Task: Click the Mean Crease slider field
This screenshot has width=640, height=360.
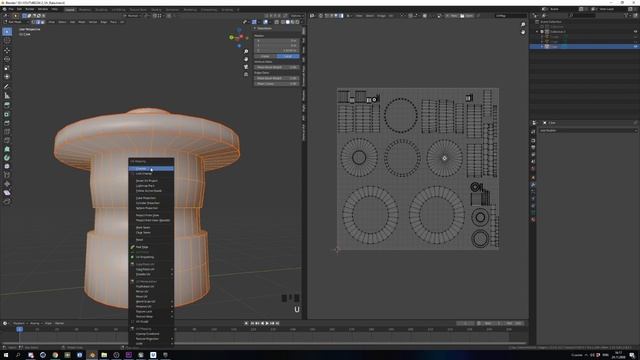Action: point(277,84)
